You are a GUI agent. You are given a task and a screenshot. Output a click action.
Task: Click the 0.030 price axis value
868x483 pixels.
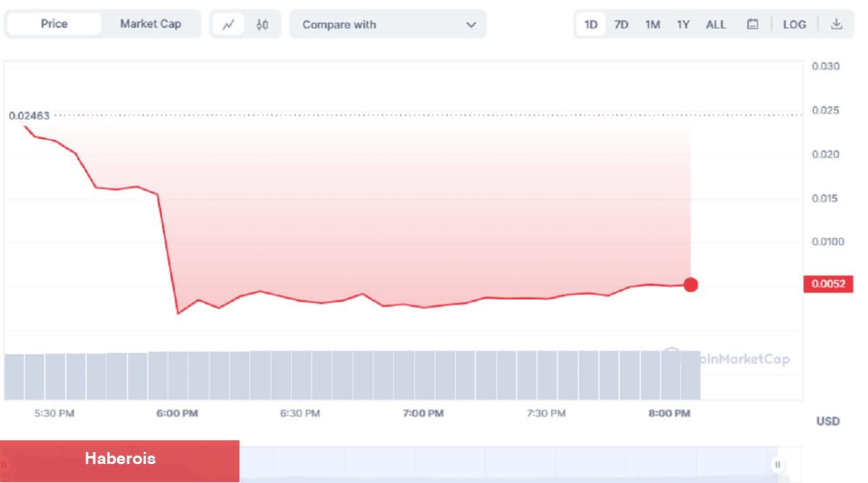825,67
